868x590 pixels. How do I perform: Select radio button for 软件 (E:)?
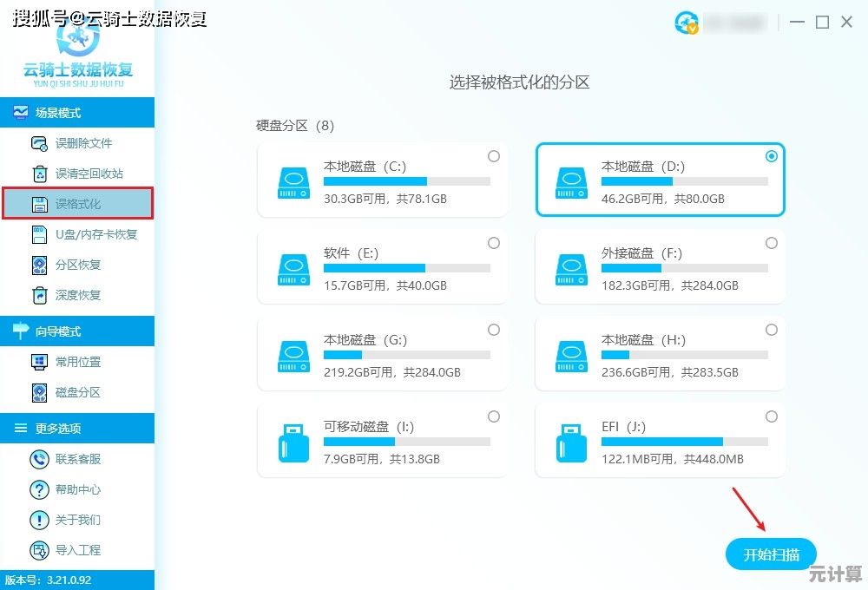click(x=494, y=243)
